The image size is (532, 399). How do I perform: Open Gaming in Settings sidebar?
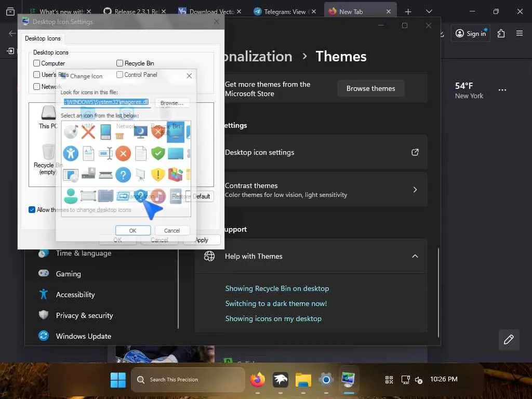(68, 274)
